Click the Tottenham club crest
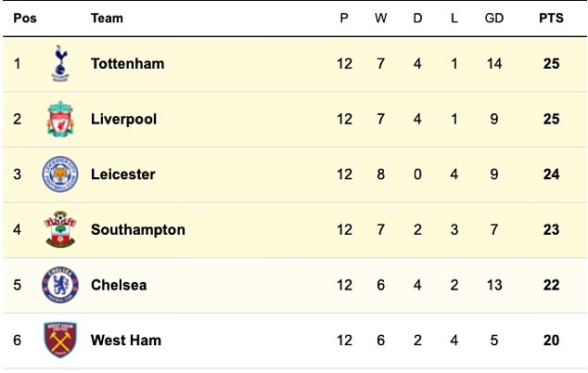This screenshot has height=373, width=588. click(x=60, y=63)
